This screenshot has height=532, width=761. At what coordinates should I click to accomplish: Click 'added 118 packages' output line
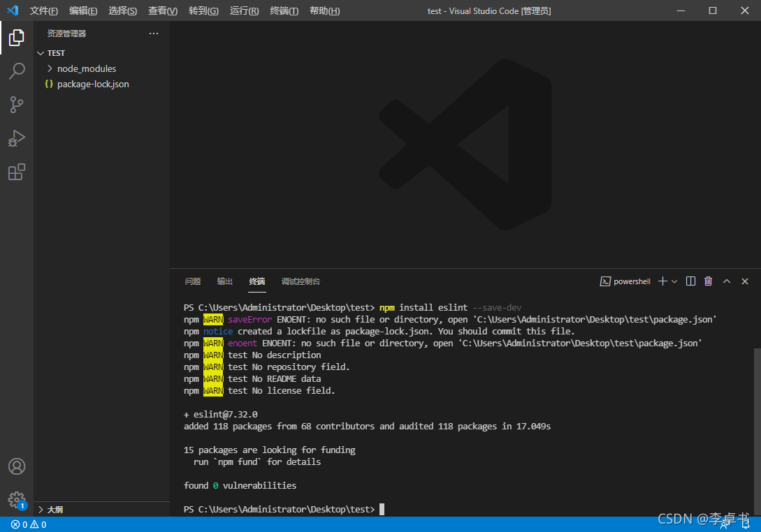click(367, 427)
